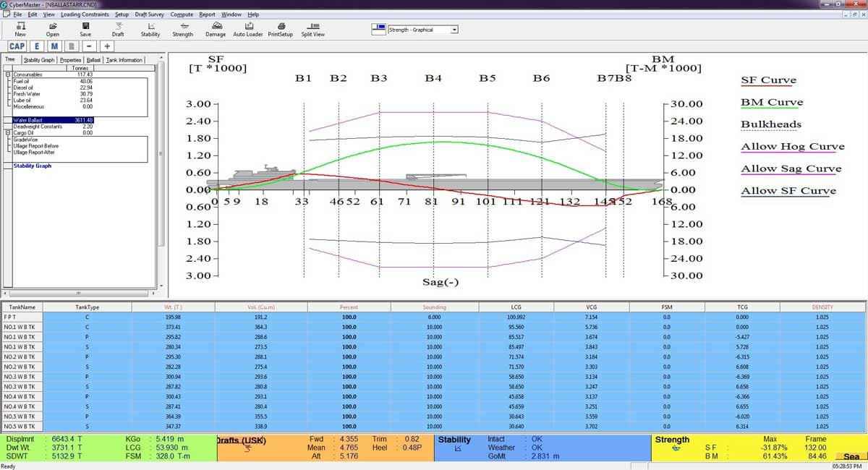Switch to the Ballast tab
This screenshot has width=868, height=470.
(93, 59)
